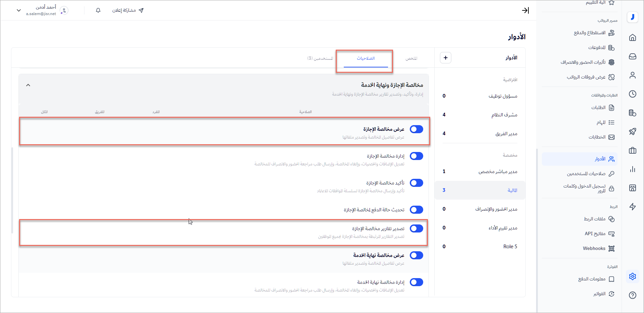The width and height of the screenshot is (644, 313).
Task: Open the المستخدمين (3) tab
Action: click(320, 58)
